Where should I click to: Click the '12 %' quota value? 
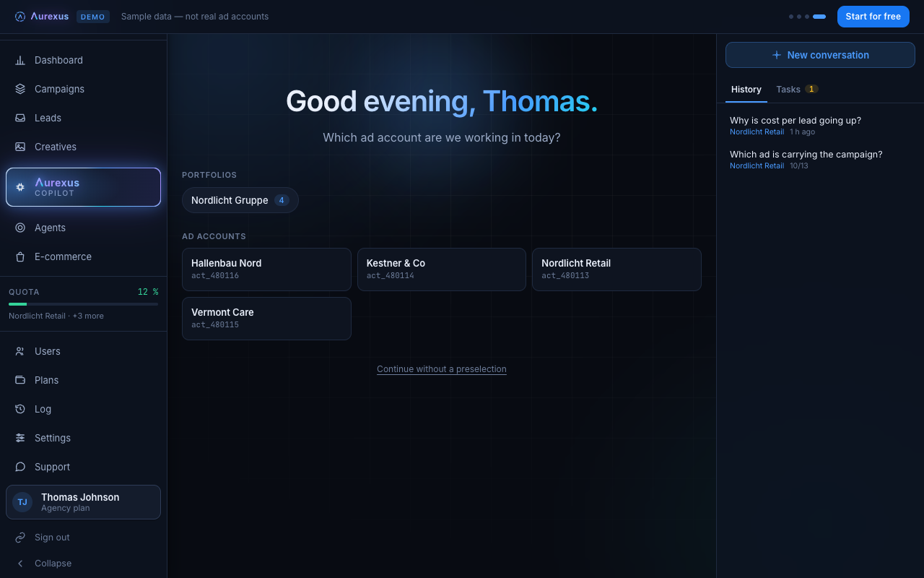(148, 292)
